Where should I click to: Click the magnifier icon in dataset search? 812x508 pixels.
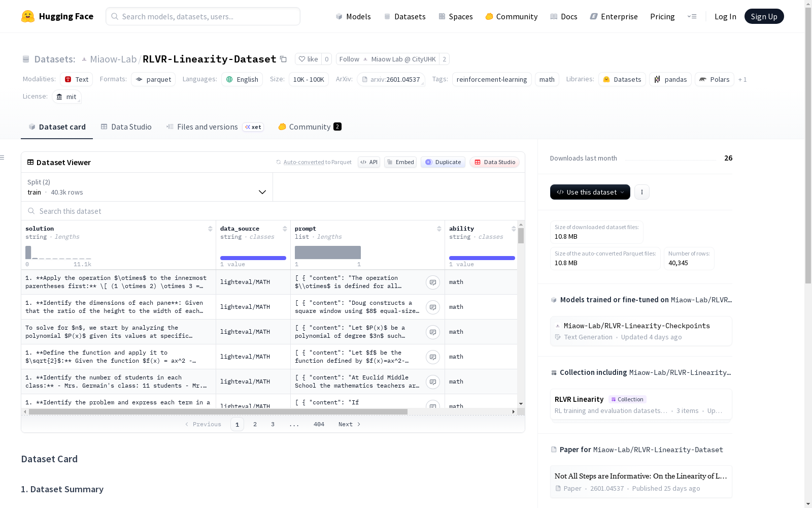[31, 211]
